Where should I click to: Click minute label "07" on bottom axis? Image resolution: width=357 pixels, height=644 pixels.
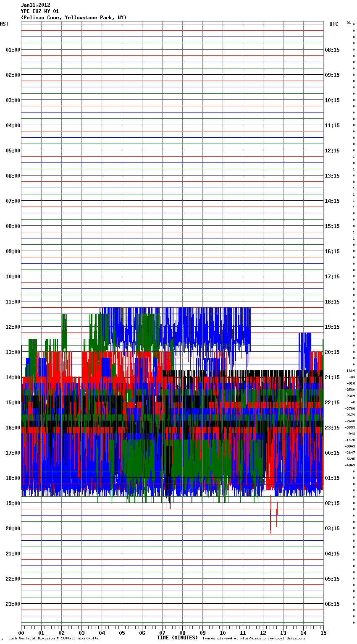click(162, 633)
